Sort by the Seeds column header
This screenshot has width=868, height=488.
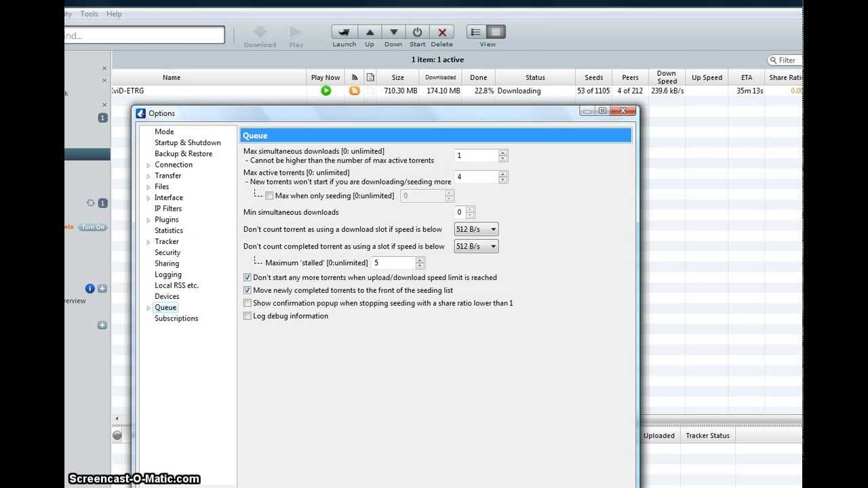pyautogui.click(x=594, y=77)
